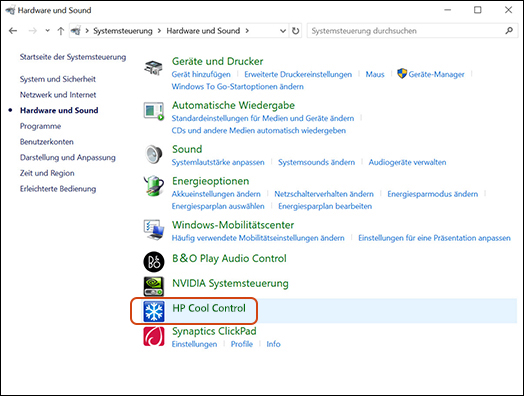Open the Sound heading link
524x396 pixels.
pos(187,149)
